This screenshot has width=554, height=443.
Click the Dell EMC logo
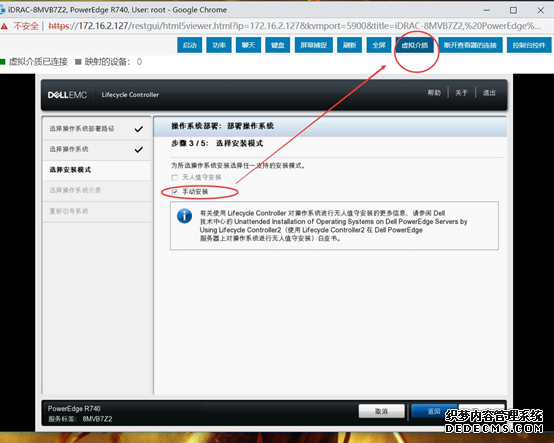67,95
